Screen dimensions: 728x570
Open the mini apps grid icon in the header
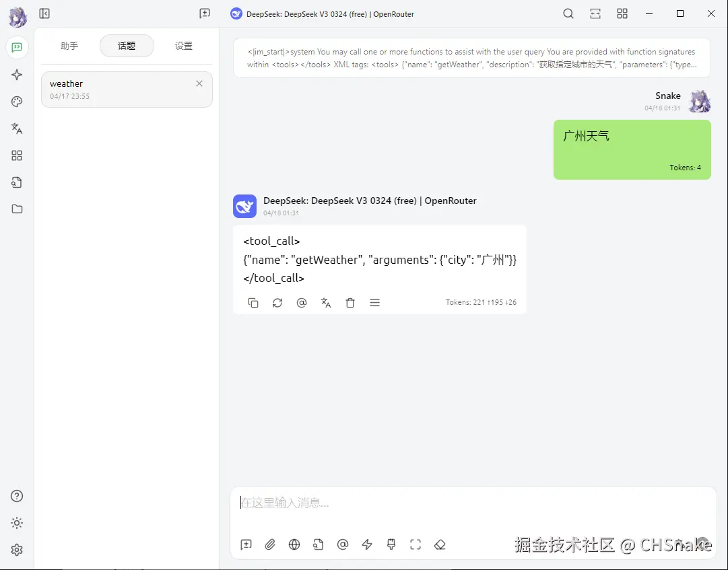pyautogui.click(x=622, y=13)
